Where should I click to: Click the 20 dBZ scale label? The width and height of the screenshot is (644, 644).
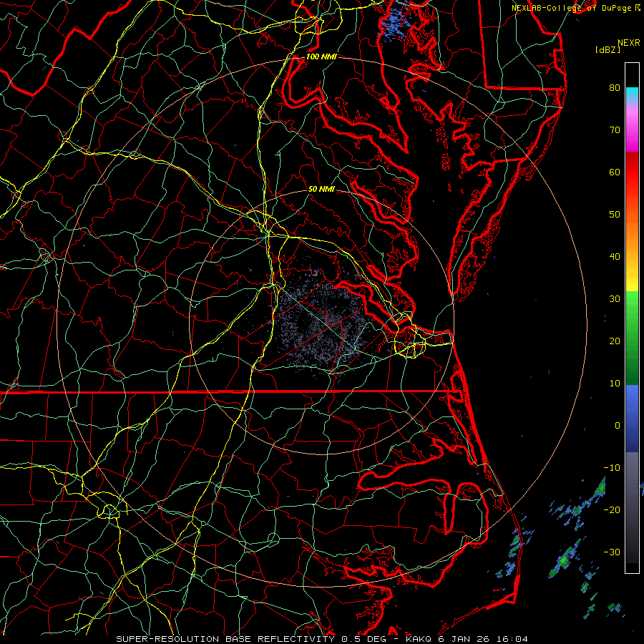(615, 341)
